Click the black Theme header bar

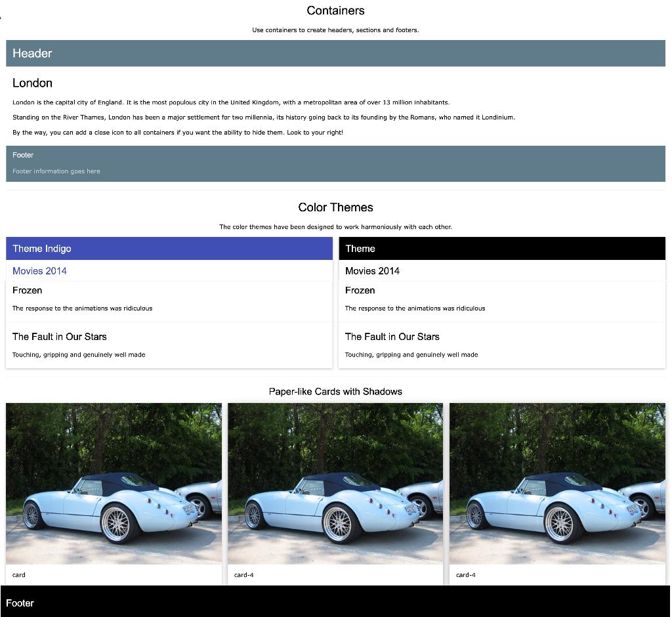502,248
